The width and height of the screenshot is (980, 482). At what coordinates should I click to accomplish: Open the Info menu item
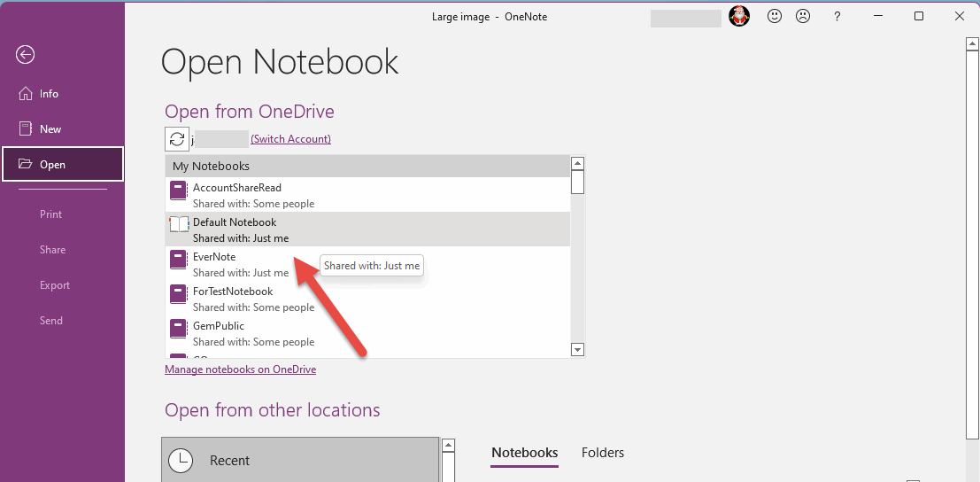coord(49,94)
